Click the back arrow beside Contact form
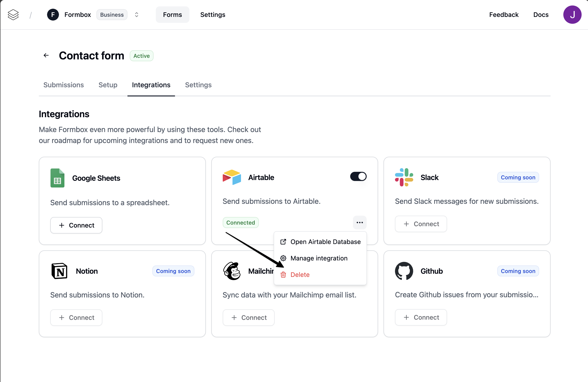 (x=46, y=55)
